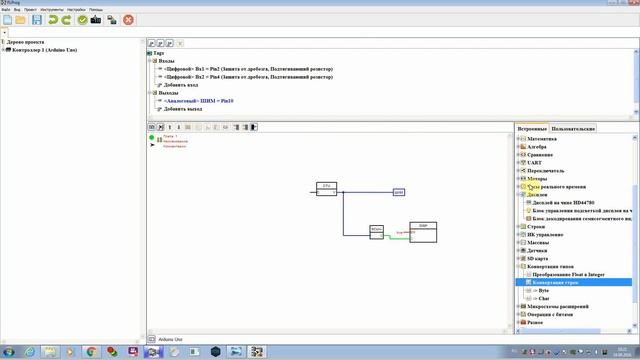Select the highlighted Конвертация строк block
The image size is (640, 360).
click(573, 282)
